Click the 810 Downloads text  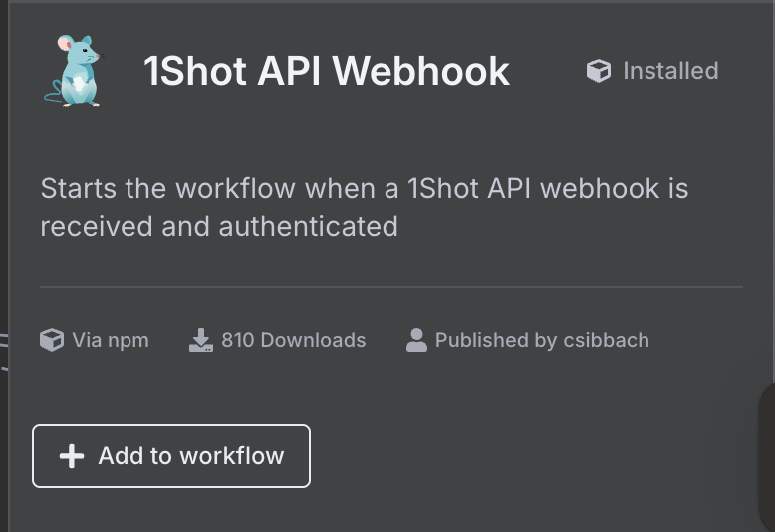tap(294, 340)
